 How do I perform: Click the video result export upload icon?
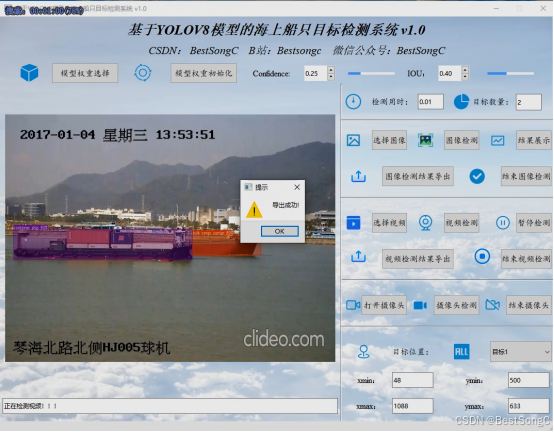click(358, 256)
